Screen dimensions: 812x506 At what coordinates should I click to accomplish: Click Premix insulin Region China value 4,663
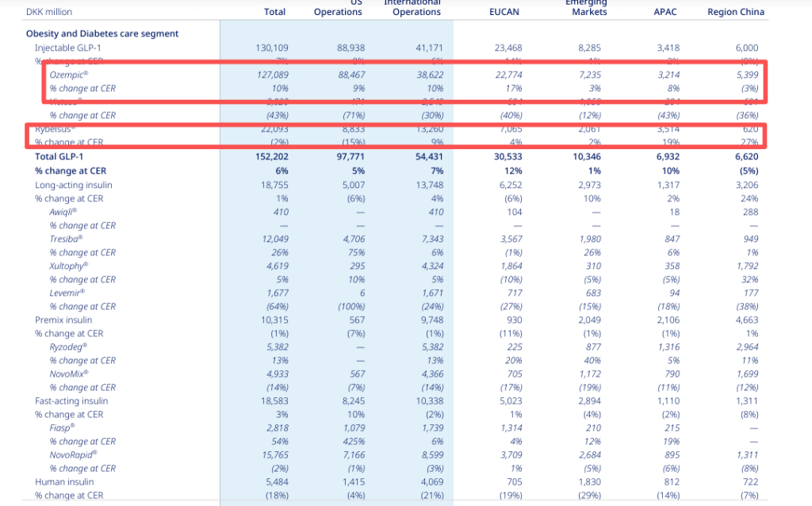747,320
